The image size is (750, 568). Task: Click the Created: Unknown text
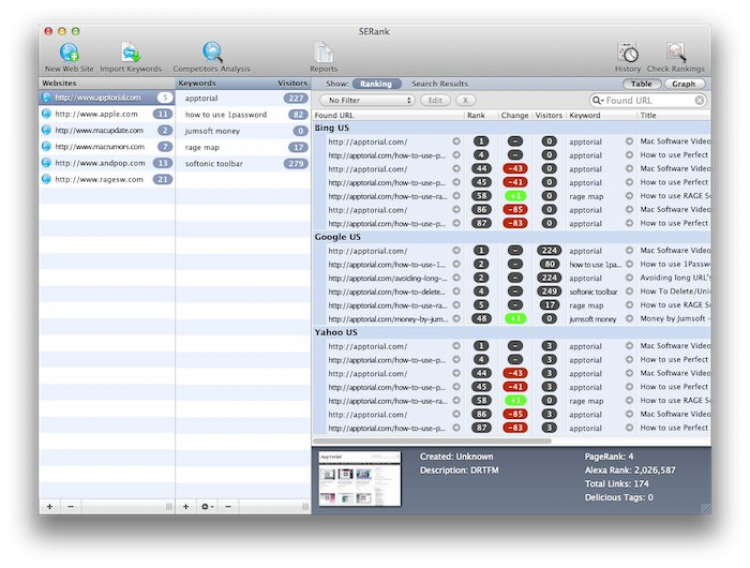click(x=456, y=457)
